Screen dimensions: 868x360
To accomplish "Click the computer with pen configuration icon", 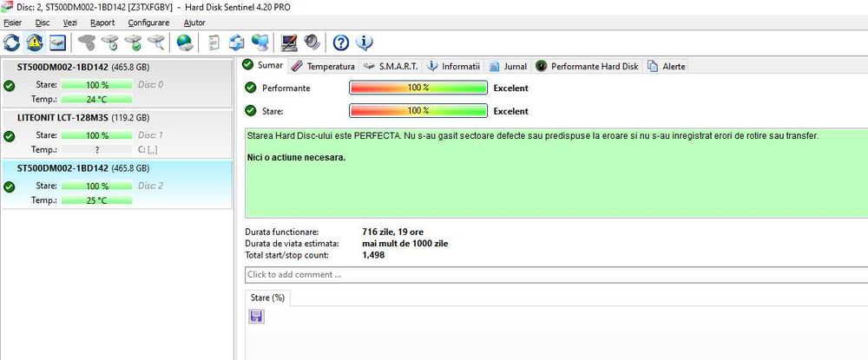I will [x=289, y=42].
